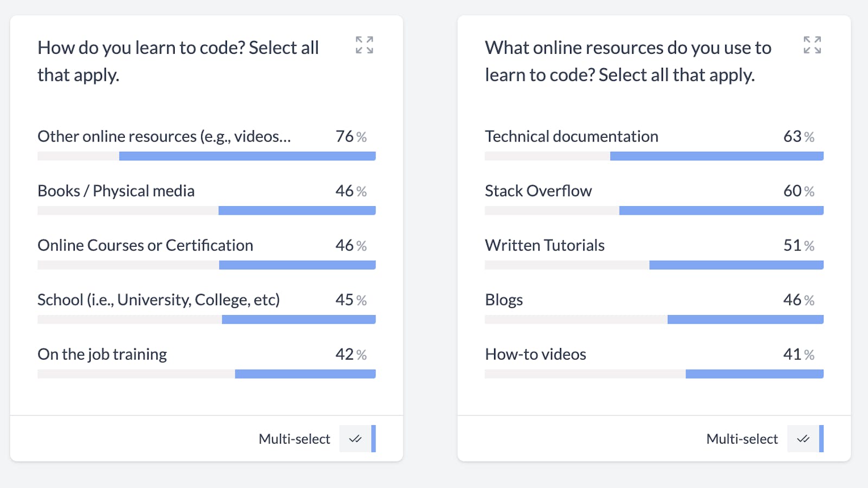Select the Stack Overflow result bar
The width and height of the screenshot is (868, 488).
pyautogui.click(x=721, y=210)
